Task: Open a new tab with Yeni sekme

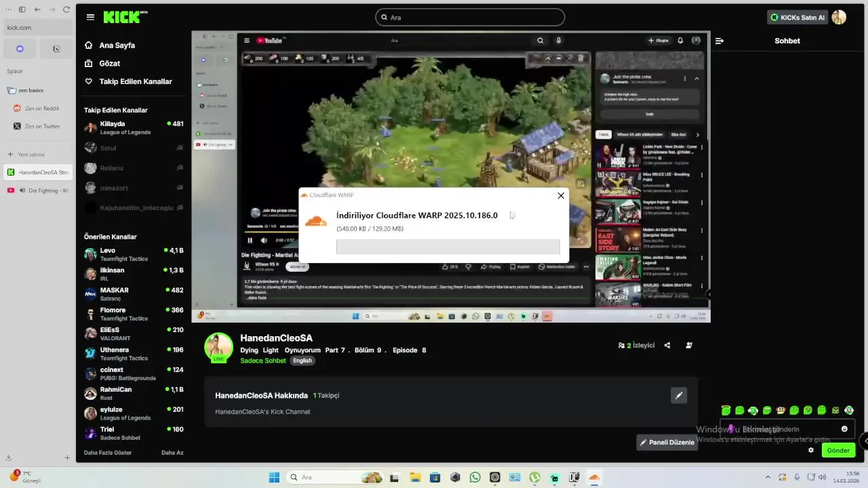Action: [x=38, y=155]
